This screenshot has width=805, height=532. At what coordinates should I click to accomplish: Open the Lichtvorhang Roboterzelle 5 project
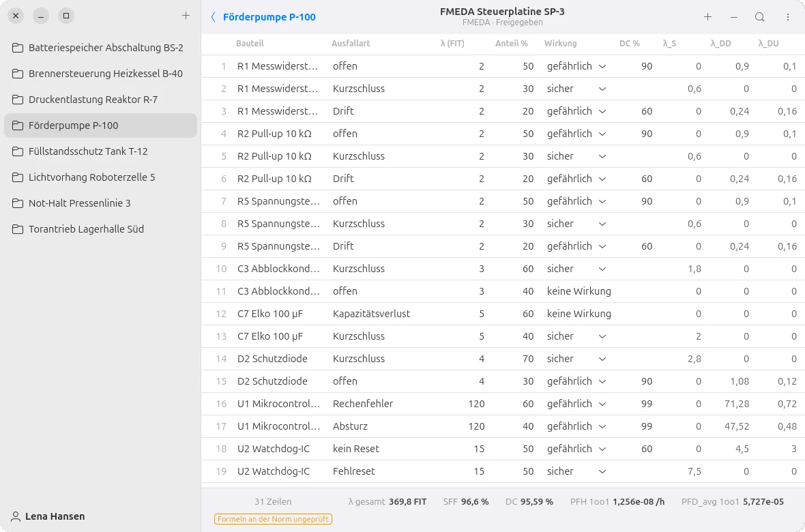pyautogui.click(x=101, y=177)
